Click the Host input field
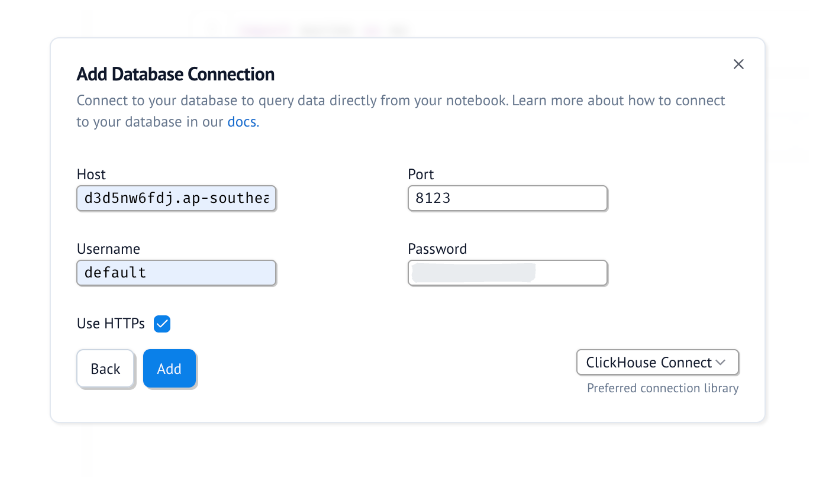 click(176, 199)
